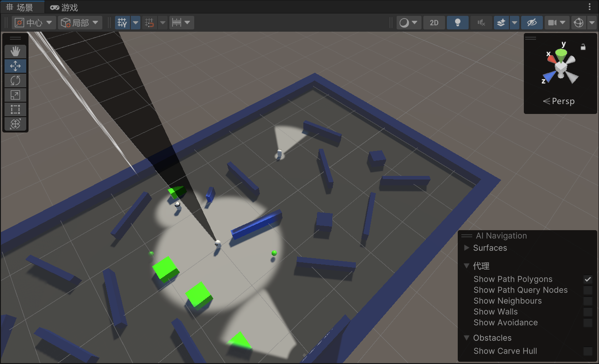The width and height of the screenshot is (599, 364).
Task: Select the Rotate tool
Action: [x=15, y=80]
